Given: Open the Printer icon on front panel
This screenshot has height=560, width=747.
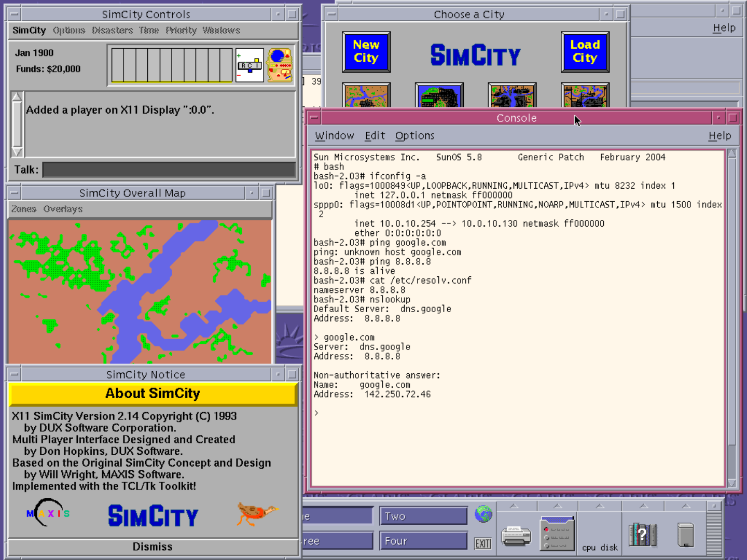Looking at the screenshot, I should pyautogui.click(x=516, y=536).
